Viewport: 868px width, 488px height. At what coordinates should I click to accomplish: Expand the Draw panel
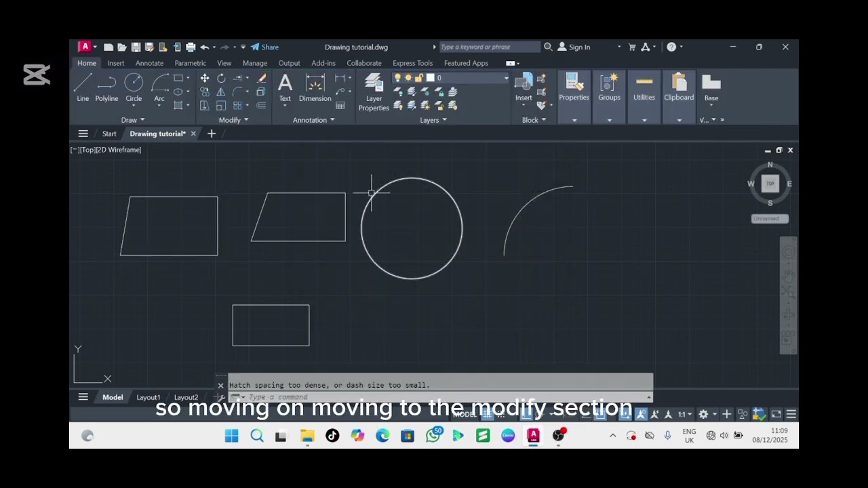[x=133, y=120]
